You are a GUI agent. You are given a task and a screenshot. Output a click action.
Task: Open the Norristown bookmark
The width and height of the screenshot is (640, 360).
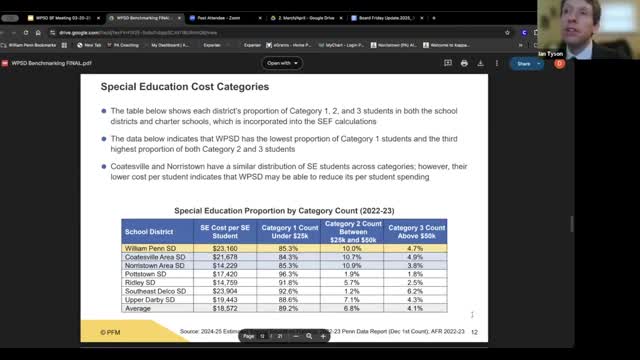pos(393,45)
